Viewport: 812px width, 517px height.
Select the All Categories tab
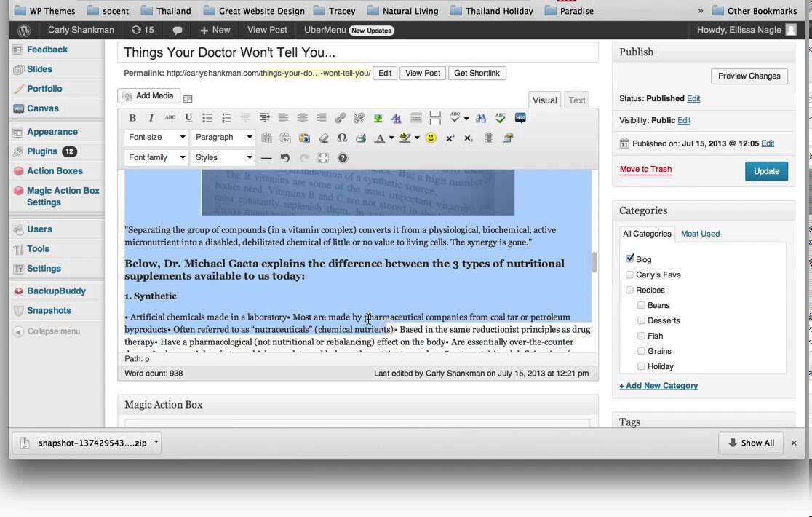pos(647,234)
